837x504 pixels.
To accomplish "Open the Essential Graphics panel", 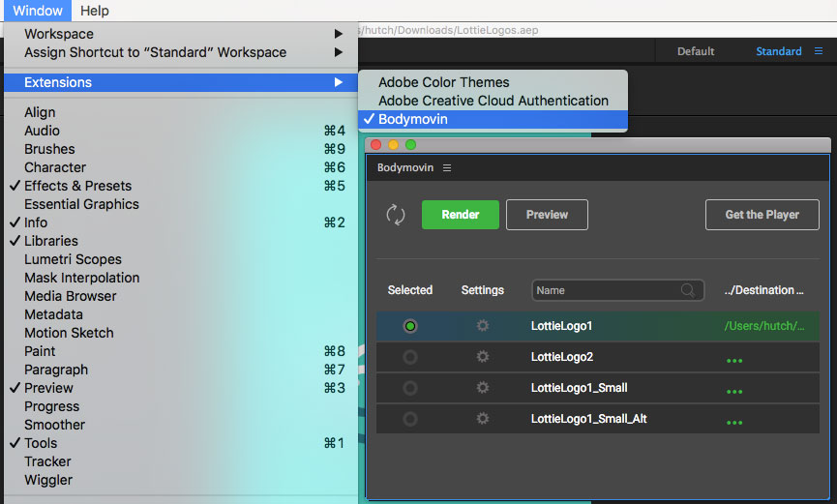I will click(x=180, y=204).
